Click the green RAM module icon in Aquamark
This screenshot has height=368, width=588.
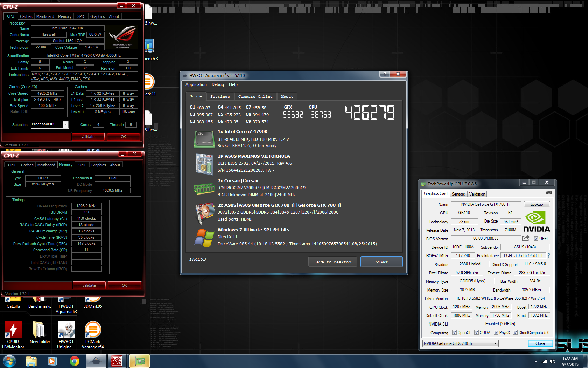(x=204, y=189)
